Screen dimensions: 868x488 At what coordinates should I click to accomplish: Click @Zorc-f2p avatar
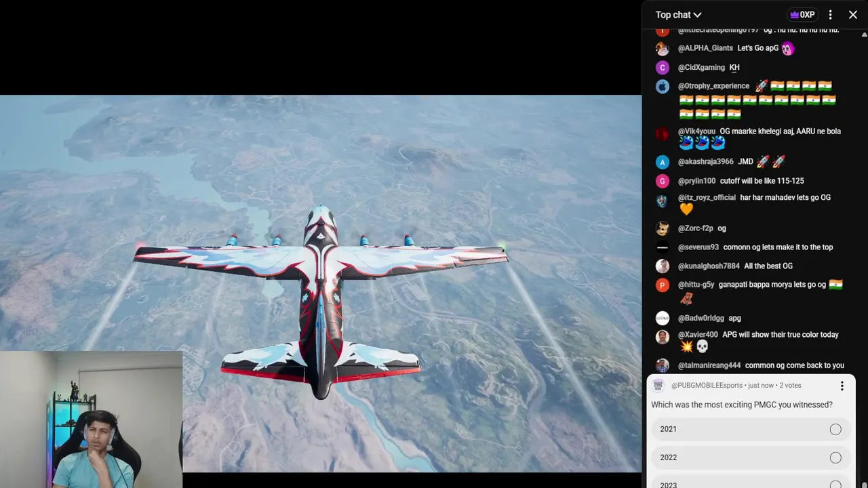click(663, 228)
